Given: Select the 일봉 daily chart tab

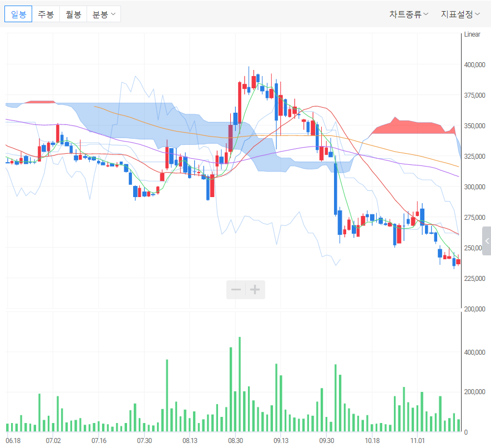Looking at the screenshot, I should pos(18,14).
